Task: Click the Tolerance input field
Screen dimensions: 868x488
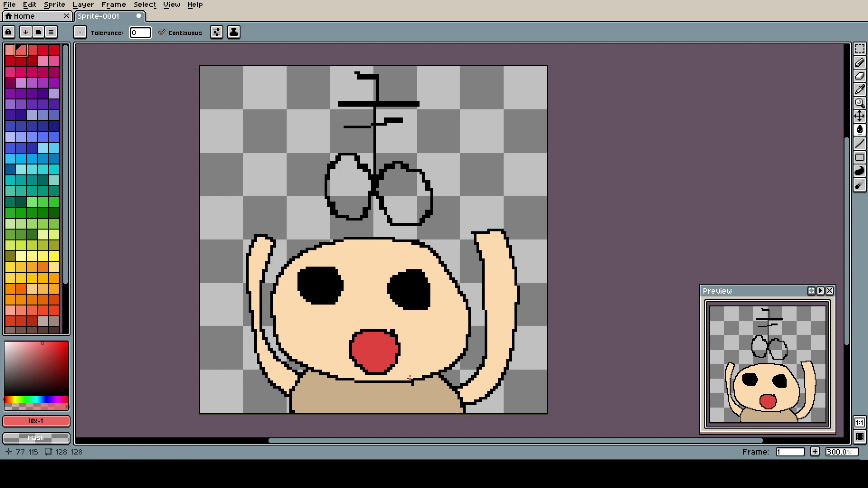Action: (140, 33)
